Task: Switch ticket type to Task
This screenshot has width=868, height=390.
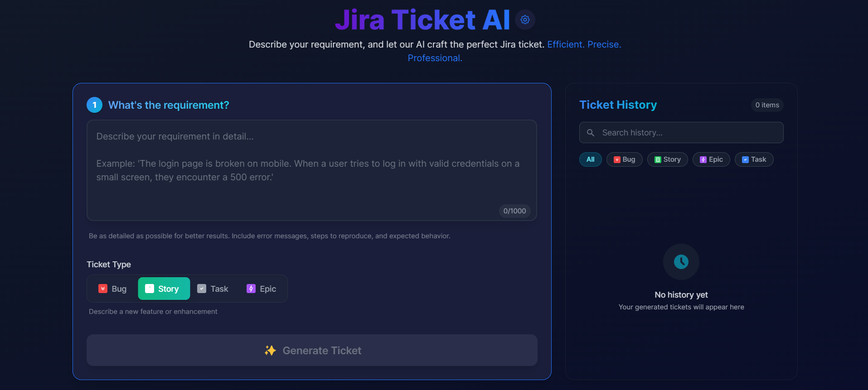Action: pyautogui.click(x=213, y=289)
